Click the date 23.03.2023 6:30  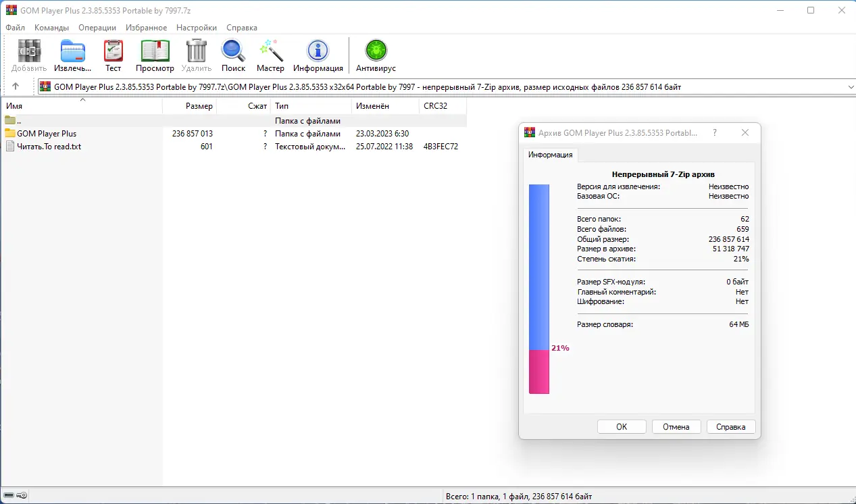pos(382,134)
